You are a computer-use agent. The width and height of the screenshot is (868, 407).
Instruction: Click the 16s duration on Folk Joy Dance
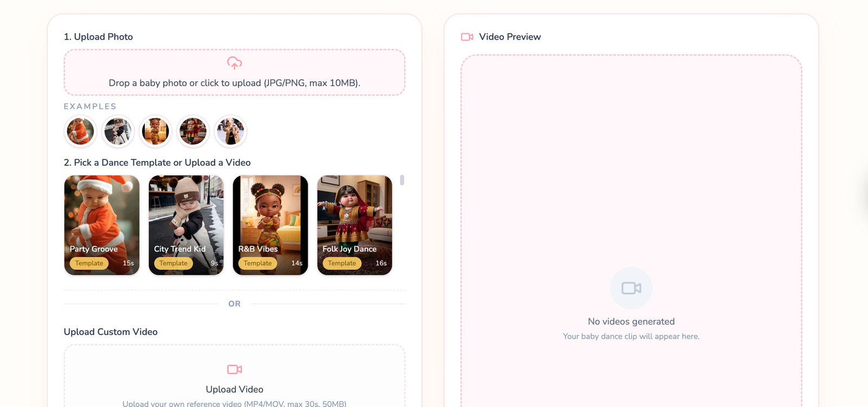[381, 263]
